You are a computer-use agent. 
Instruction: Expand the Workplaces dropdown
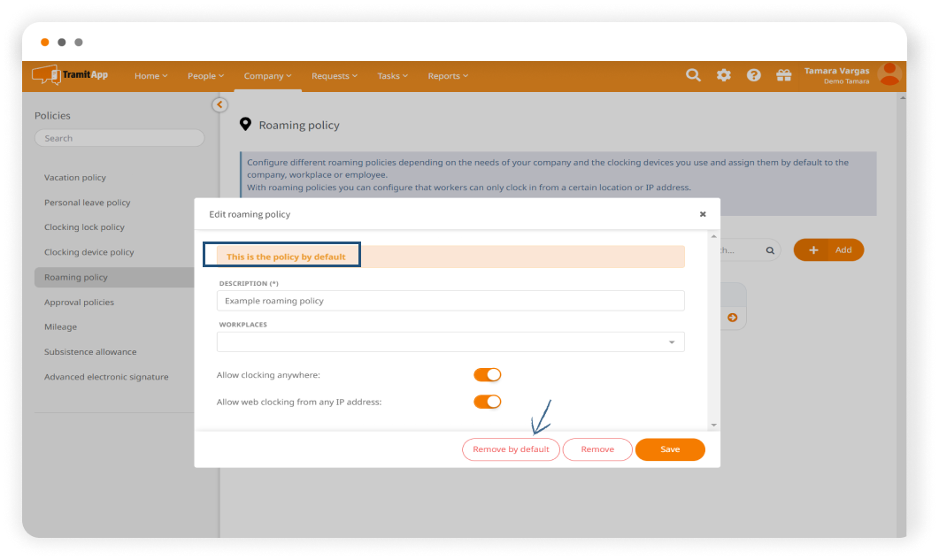pos(671,342)
